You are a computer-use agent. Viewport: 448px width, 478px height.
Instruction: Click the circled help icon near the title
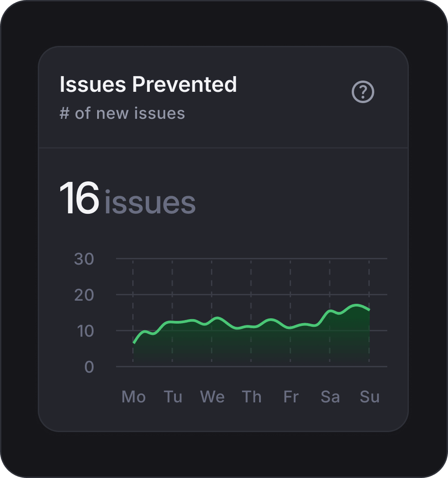[x=363, y=92]
